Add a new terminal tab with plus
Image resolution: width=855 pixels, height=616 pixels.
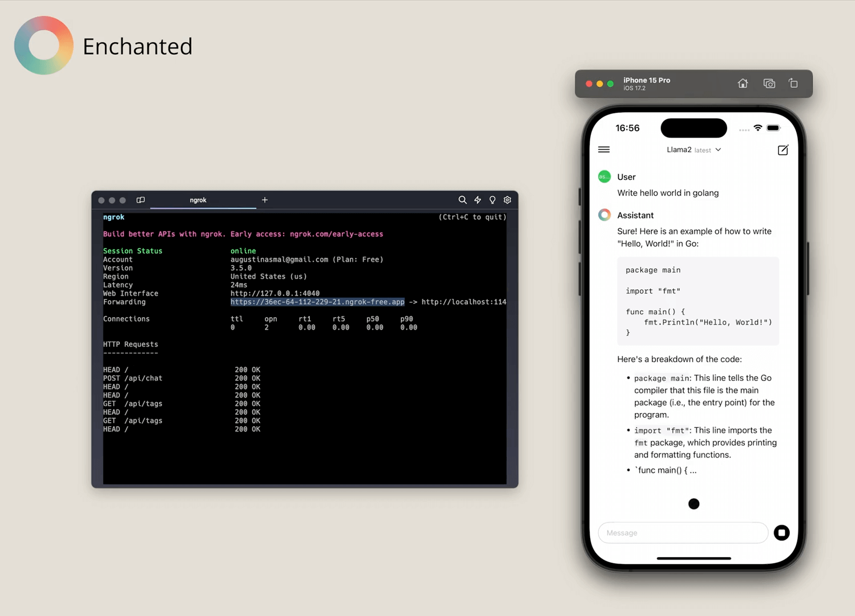pos(265,200)
